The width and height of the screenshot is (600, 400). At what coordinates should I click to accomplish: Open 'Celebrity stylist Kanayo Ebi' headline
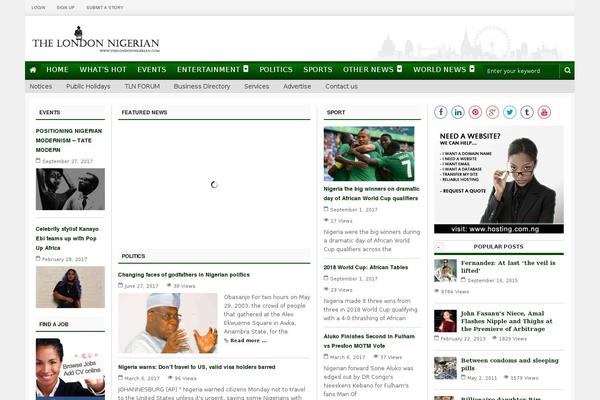tap(67, 238)
